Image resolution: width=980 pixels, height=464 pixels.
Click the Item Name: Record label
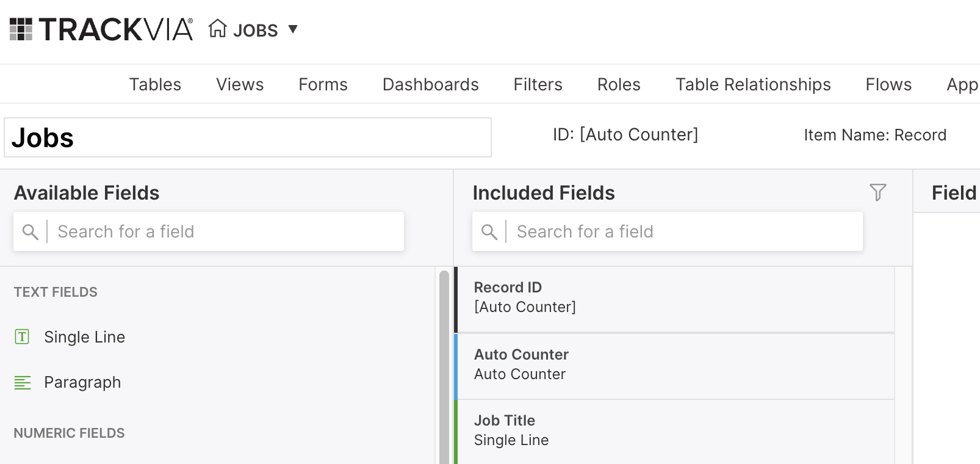point(875,135)
